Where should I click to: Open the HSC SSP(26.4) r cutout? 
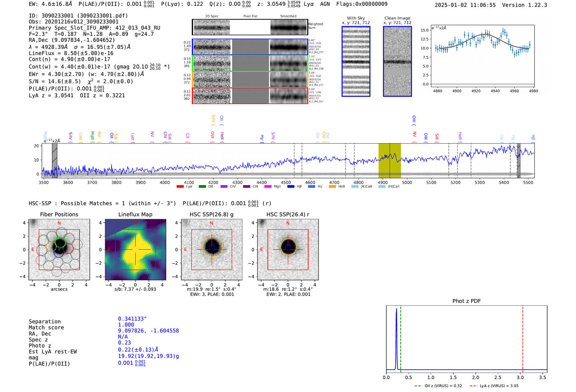pyautogui.click(x=288, y=250)
